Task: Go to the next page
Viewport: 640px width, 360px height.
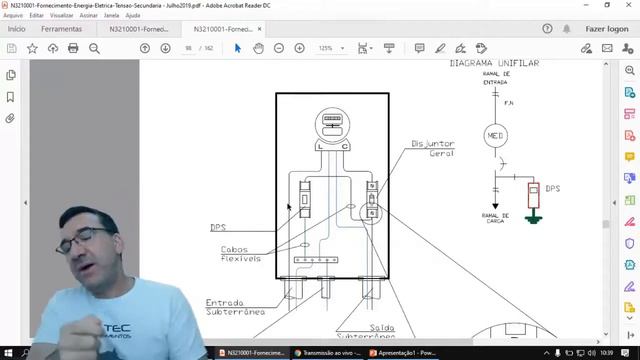Action: coord(165,49)
